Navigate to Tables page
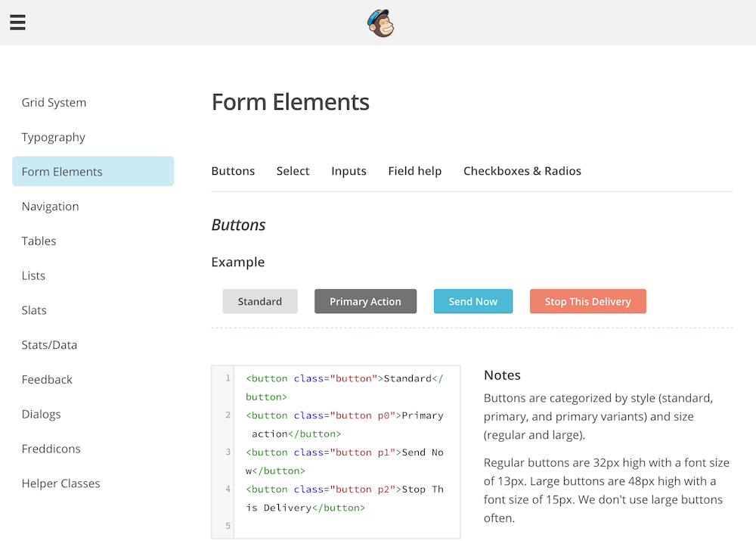The height and width of the screenshot is (541, 756). (x=39, y=241)
